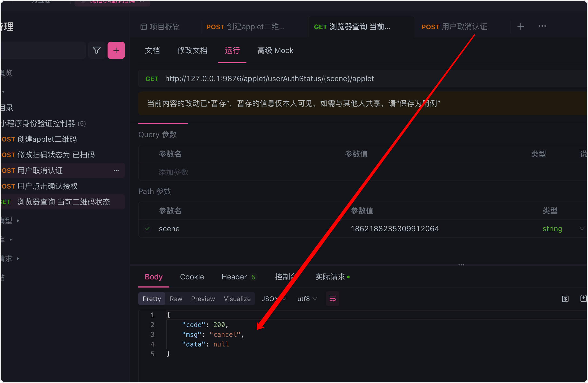
Task: Select the Pretty view mode
Action: pos(152,299)
